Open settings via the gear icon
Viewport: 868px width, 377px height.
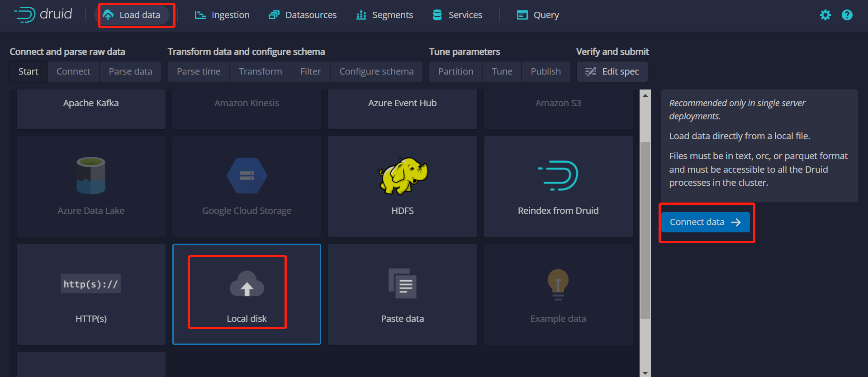[825, 15]
